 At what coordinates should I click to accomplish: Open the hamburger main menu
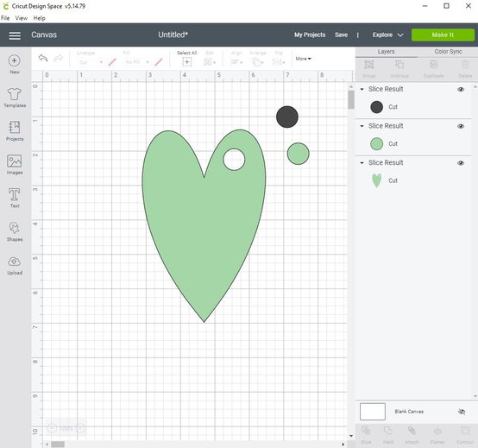15,35
